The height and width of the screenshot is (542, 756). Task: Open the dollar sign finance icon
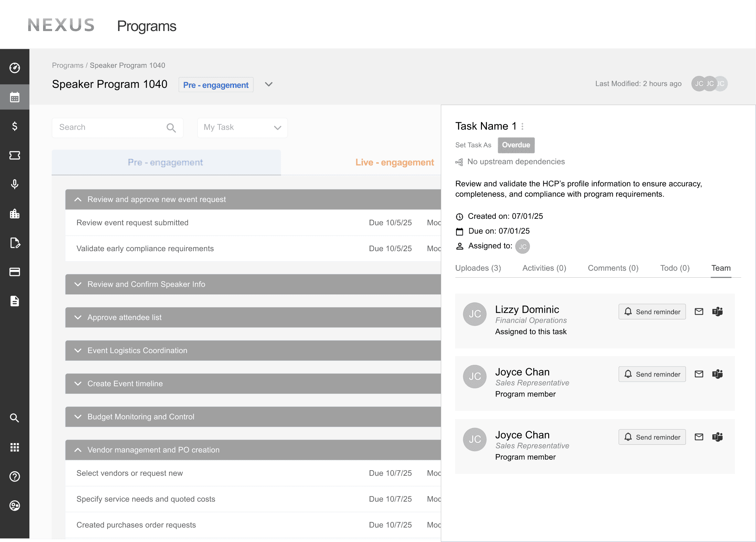(x=15, y=126)
